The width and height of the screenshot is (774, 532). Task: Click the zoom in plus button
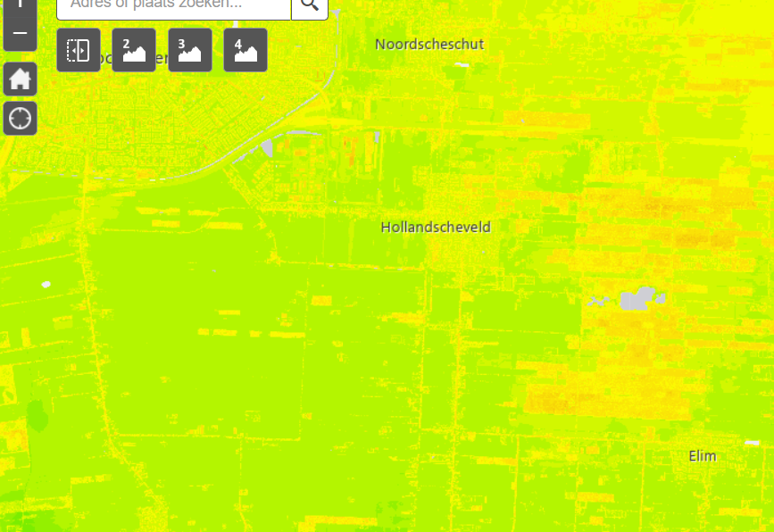[x=20, y=5]
